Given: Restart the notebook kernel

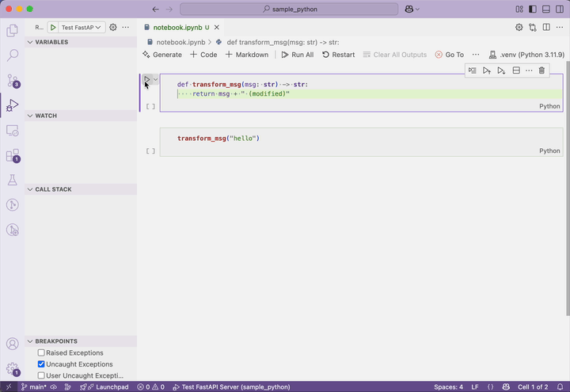Looking at the screenshot, I should pyautogui.click(x=339, y=55).
